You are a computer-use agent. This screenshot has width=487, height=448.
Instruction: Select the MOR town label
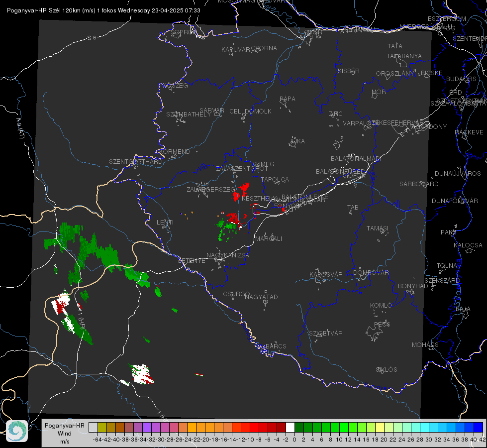coord(379,92)
